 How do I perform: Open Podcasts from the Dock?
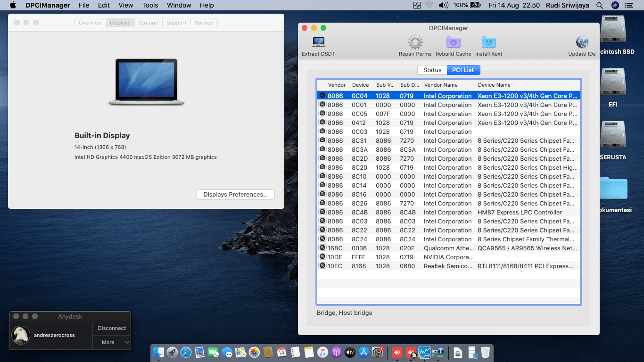336,352
